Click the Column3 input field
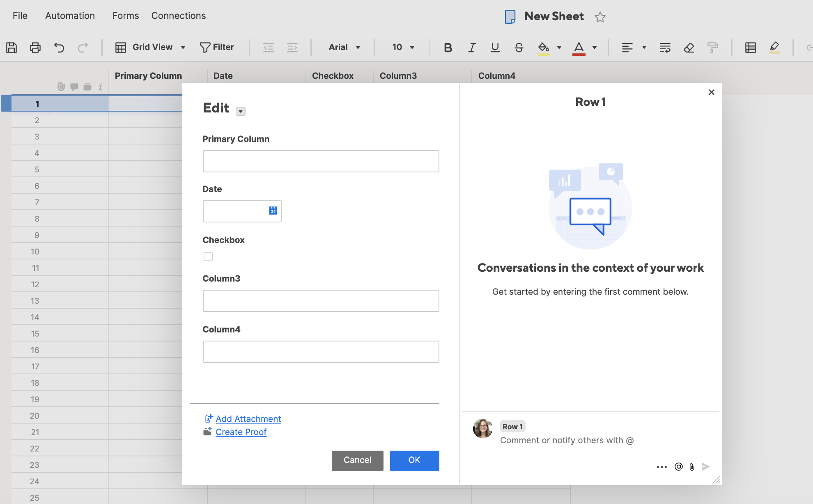 [x=321, y=301]
